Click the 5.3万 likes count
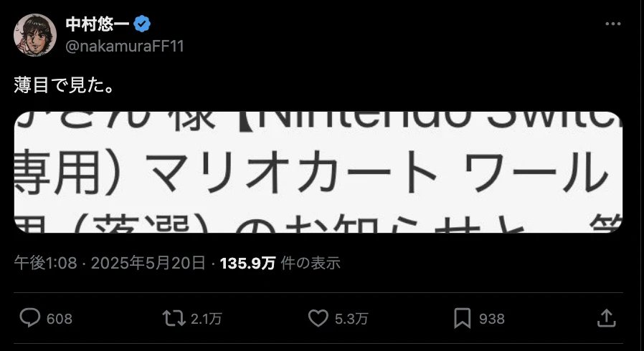644x351 pixels. tap(351, 319)
